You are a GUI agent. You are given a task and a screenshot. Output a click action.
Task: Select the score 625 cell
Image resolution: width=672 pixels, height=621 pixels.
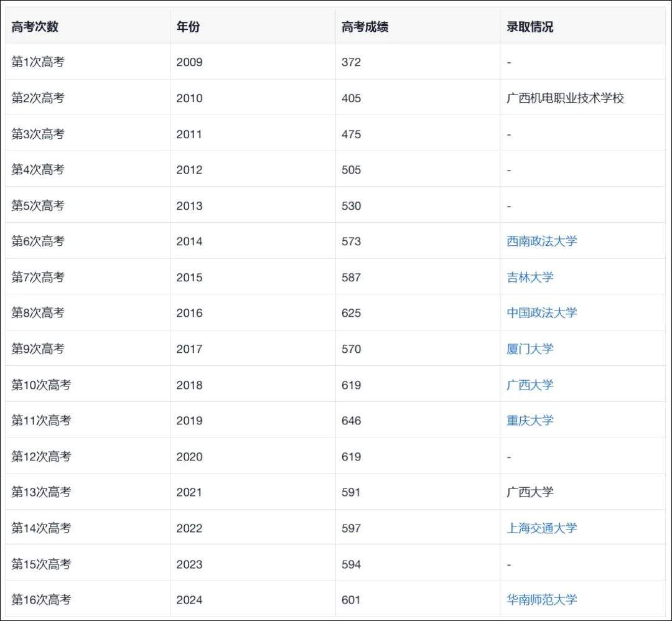click(418, 313)
